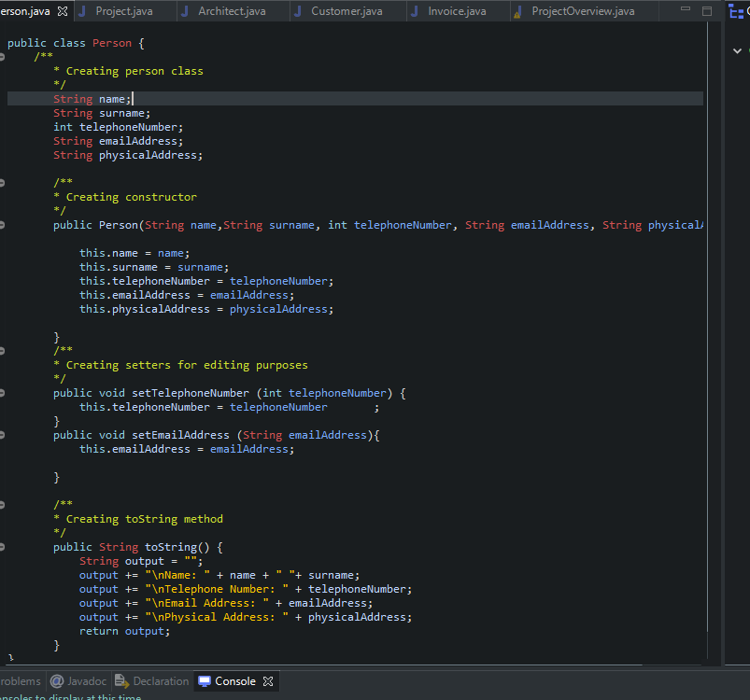
Task: Click 'this.physicalAddress = physicalAddress;' line
Action: [206, 309]
